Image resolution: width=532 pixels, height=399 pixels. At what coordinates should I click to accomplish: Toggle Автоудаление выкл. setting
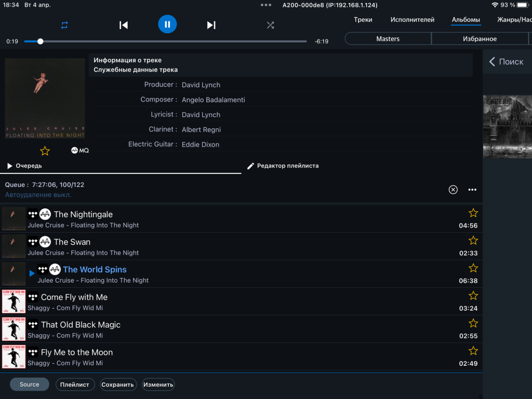click(38, 195)
